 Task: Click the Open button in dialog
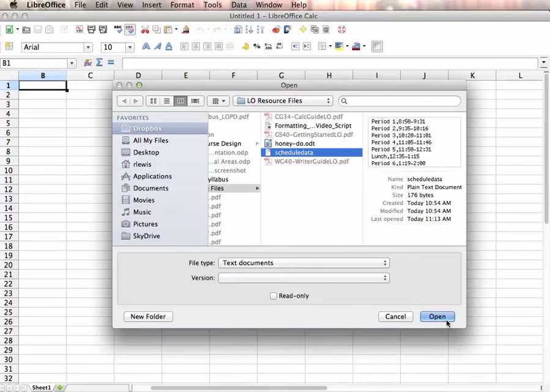click(x=438, y=317)
